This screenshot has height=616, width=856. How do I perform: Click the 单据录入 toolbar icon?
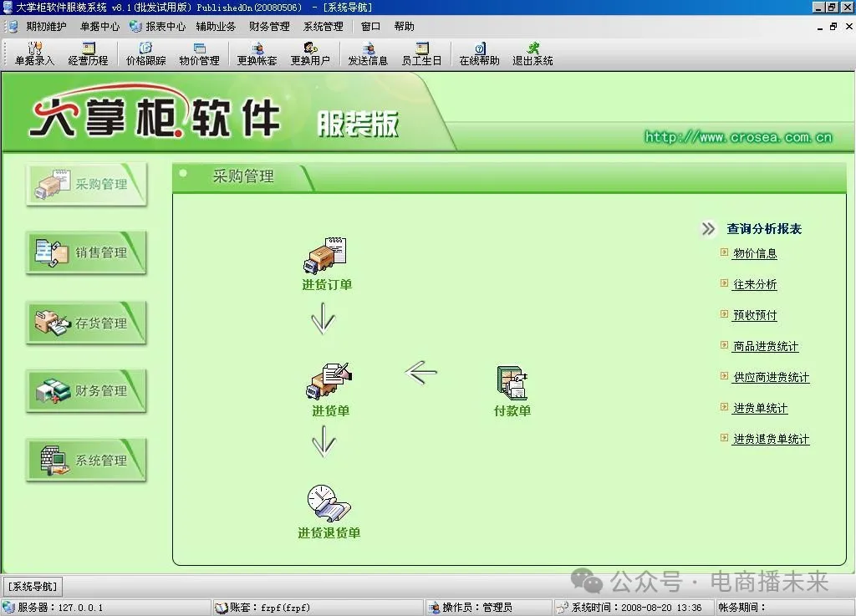tap(34, 54)
